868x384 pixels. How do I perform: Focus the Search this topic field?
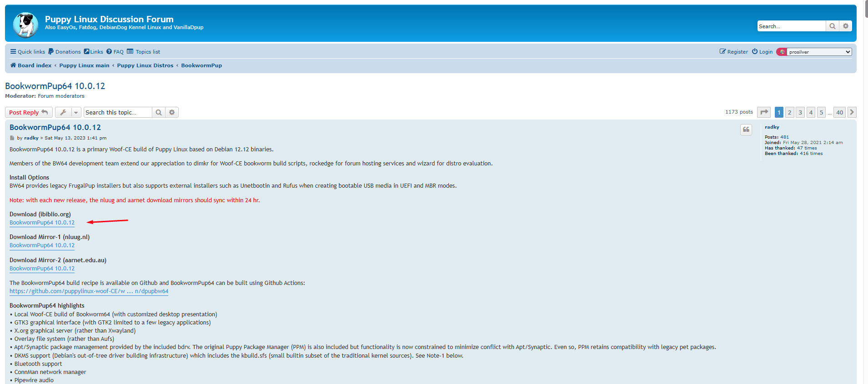[118, 112]
